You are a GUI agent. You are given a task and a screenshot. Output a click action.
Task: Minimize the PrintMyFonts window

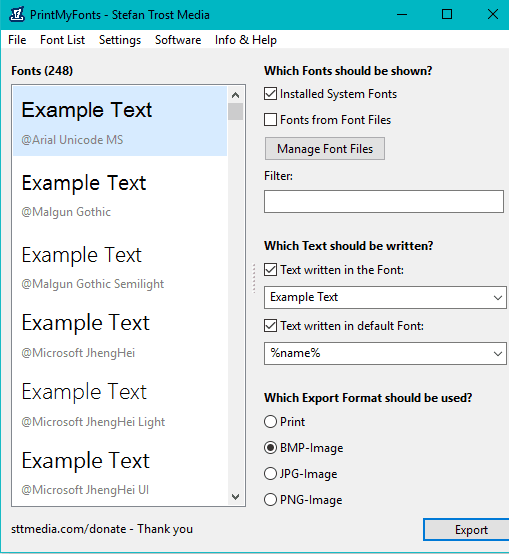pyautogui.click(x=402, y=14)
